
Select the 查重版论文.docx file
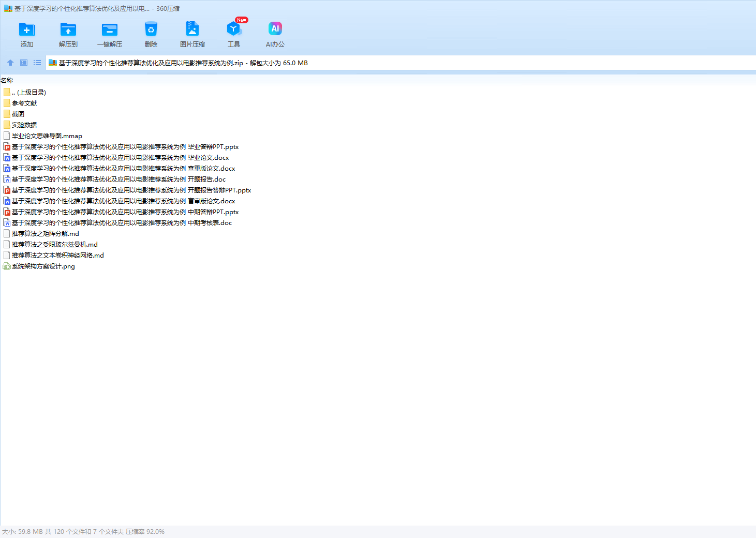coord(123,169)
